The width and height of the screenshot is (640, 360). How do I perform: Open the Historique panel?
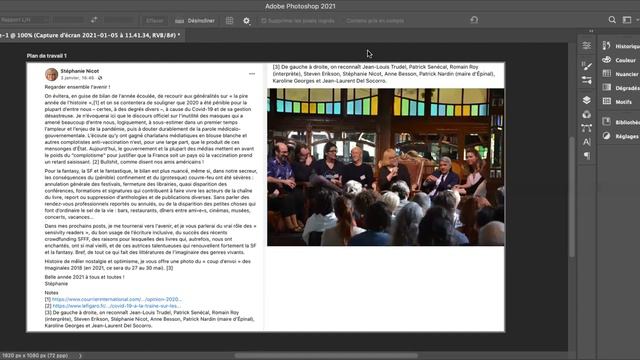(621, 46)
